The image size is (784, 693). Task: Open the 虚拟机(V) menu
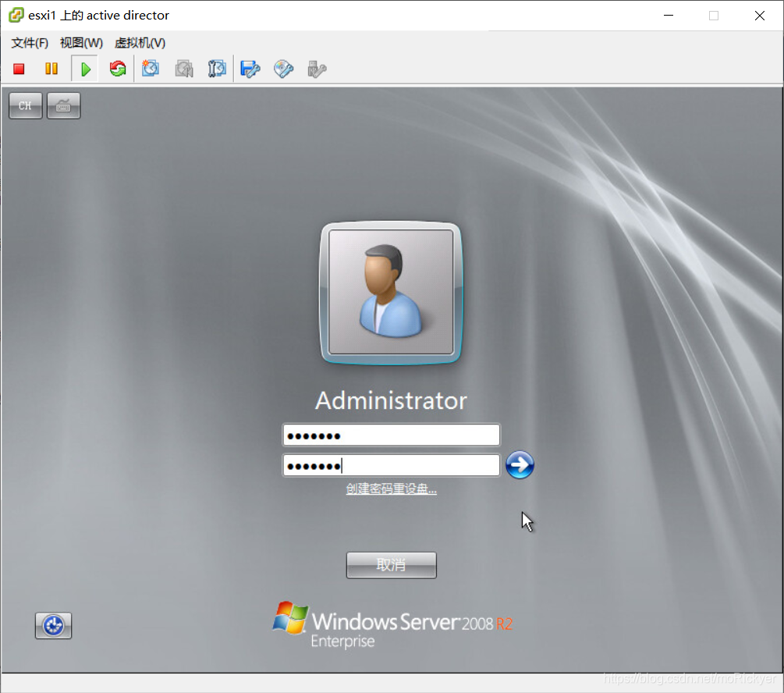(140, 43)
